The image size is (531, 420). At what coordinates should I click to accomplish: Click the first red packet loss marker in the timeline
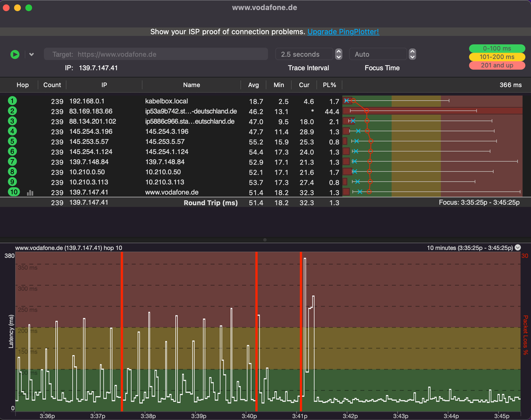pos(122,331)
